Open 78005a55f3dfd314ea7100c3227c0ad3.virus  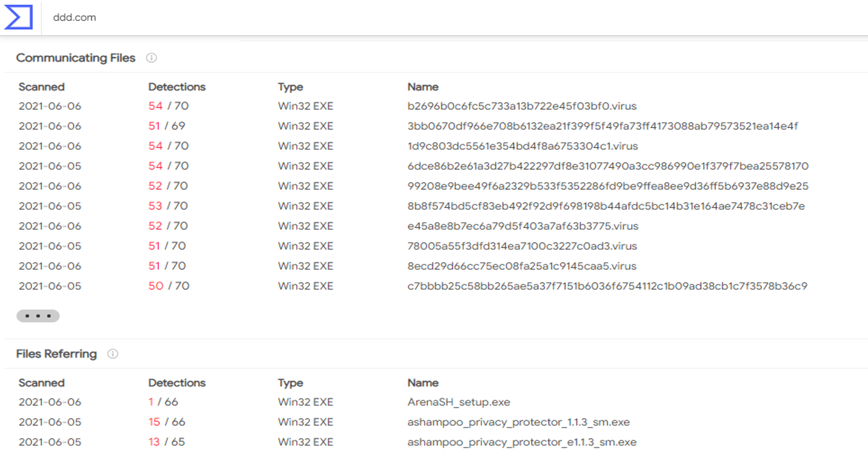click(522, 246)
